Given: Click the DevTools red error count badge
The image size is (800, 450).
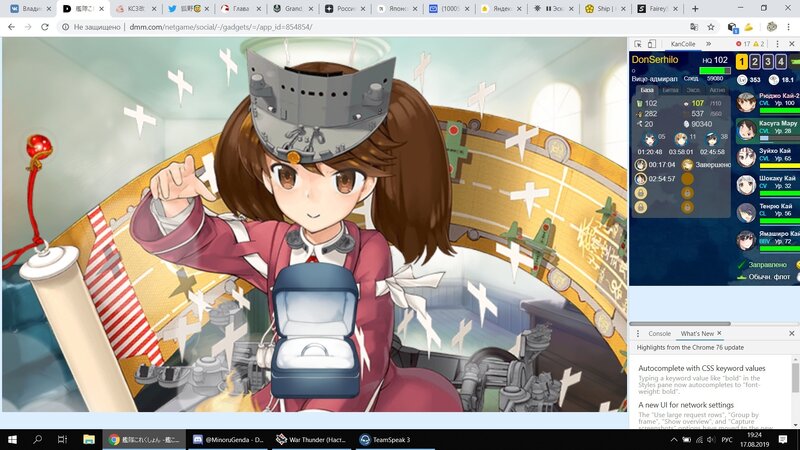Looking at the screenshot, I should click(x=742, y=44).
